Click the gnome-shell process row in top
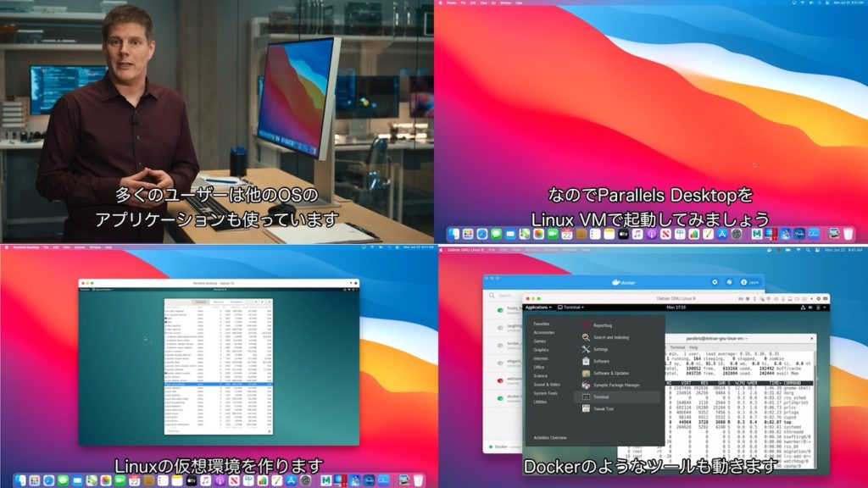Viewport: 868px width, 488px height. 740,388
